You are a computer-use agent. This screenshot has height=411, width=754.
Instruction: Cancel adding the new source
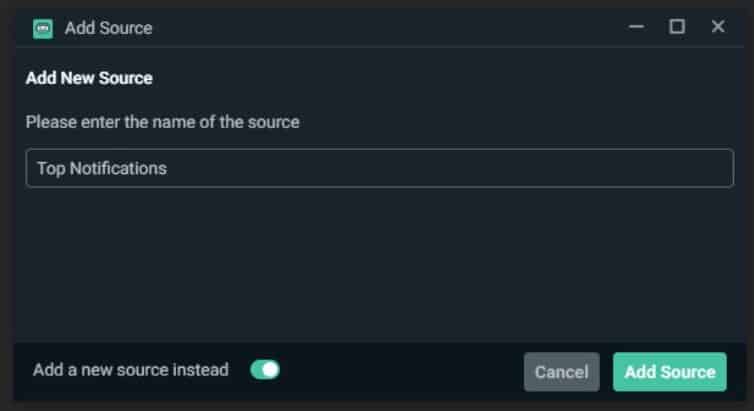562,372
